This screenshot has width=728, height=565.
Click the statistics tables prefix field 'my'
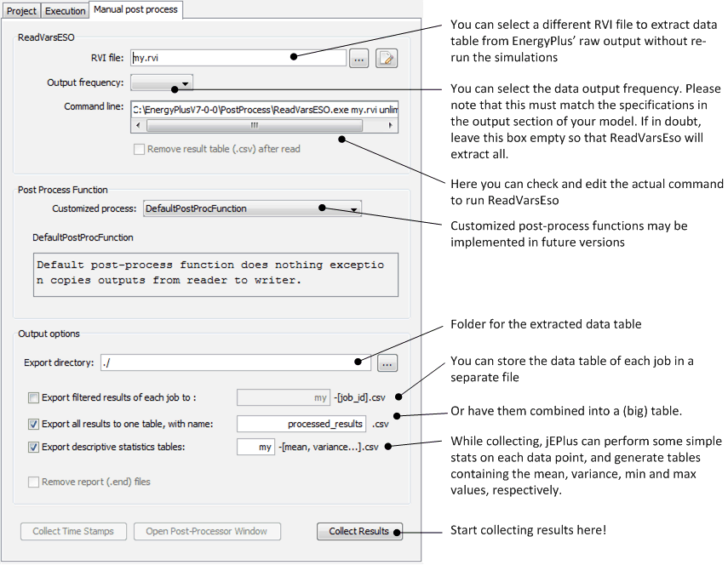(255, 448)
